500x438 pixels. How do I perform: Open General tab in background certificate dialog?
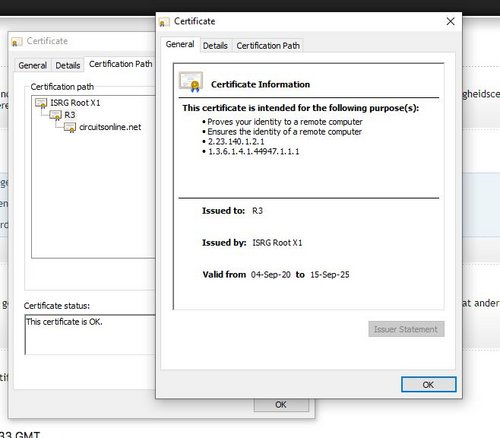pos(32,65)
